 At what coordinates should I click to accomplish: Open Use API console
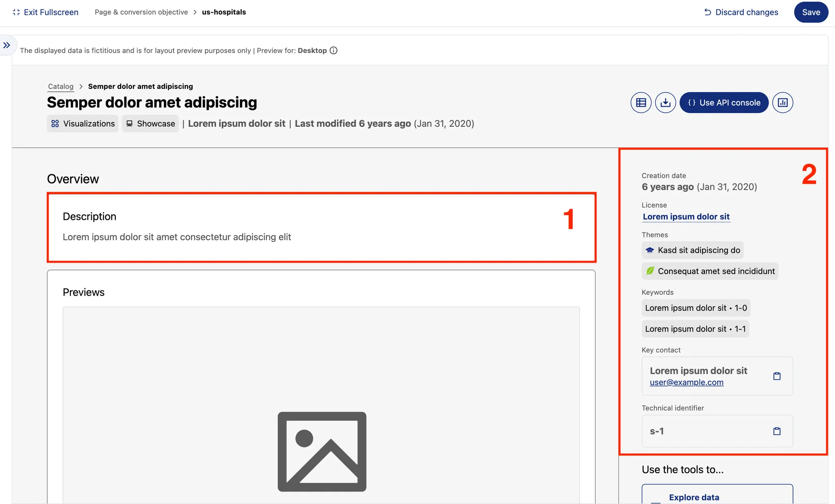724,103
